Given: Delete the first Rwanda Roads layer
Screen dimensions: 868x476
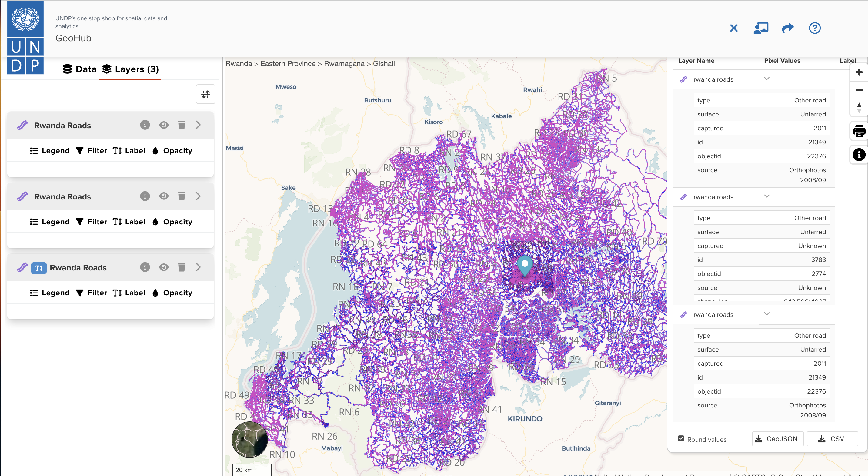Looking at the screenshot, I should 181,125.
